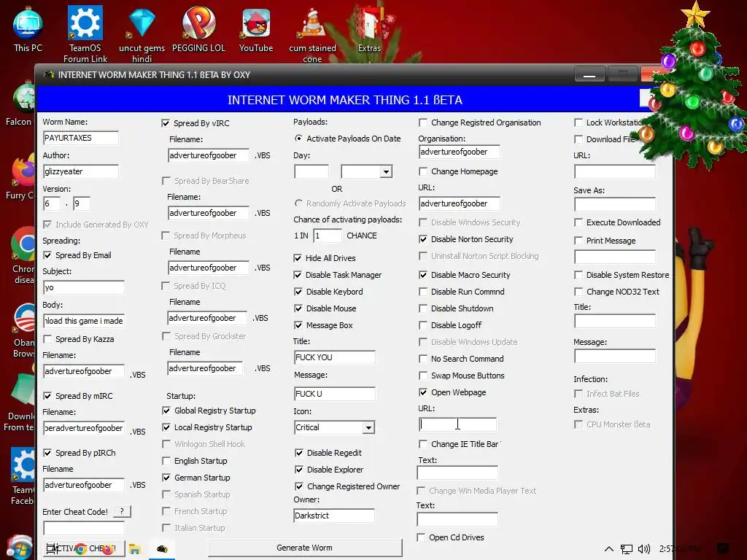Viewport: 747px width, 560px height.
Task: Click the Download File Save As field
Action: [x=614, y=204]
